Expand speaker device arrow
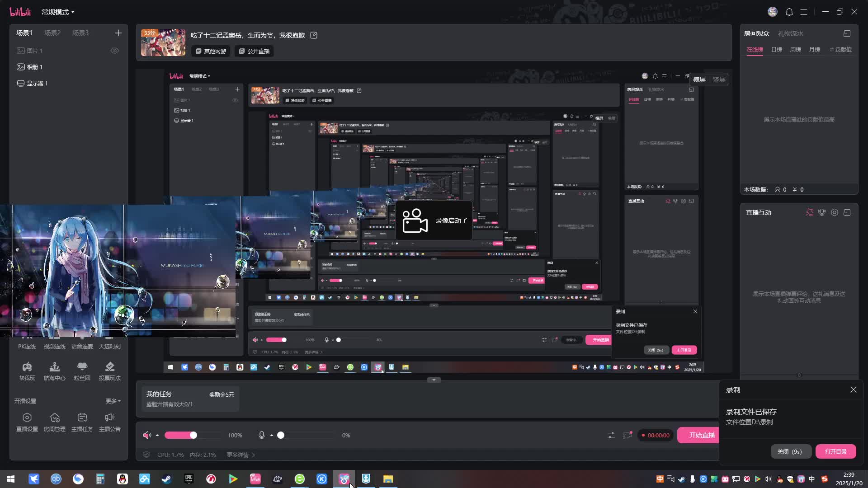The image size is (868, 488). click(x=157, y=435)
